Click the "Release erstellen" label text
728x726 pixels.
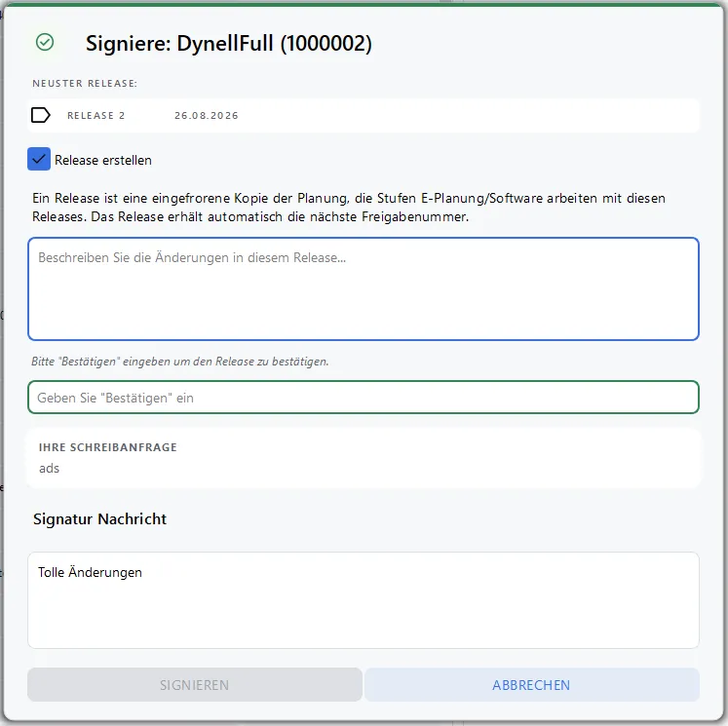pyautogui.click(x=103, y=160)
